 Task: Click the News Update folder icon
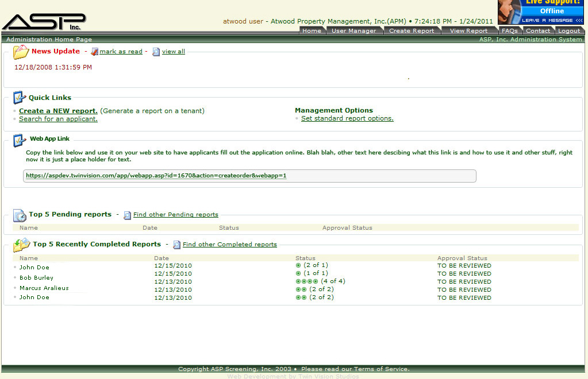pyautogui.click(x=21, y=52)
